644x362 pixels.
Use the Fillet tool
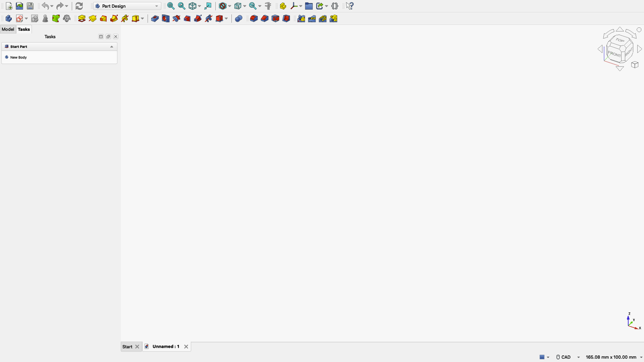coord(253,18)
